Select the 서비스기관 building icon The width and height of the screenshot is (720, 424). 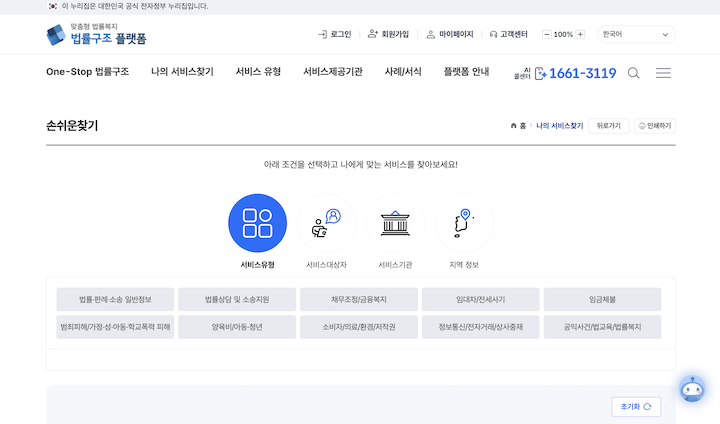pyautogui.click(x=395, y=223)
